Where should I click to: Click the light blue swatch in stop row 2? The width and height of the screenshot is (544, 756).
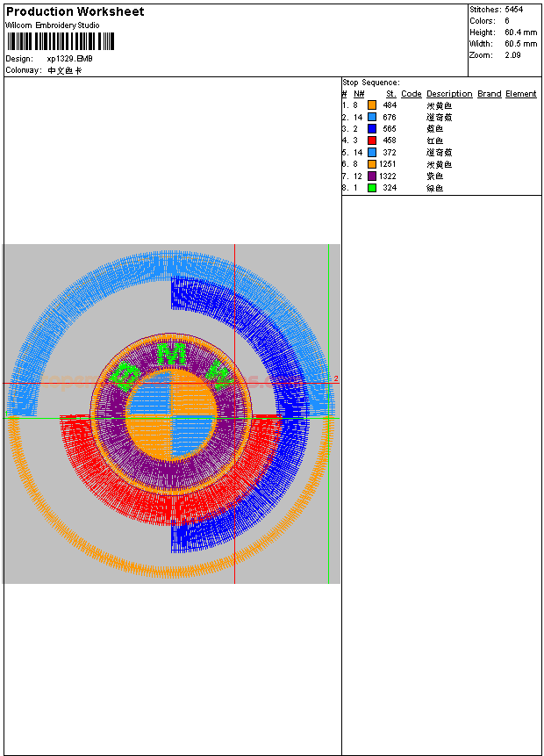point(371,117)
